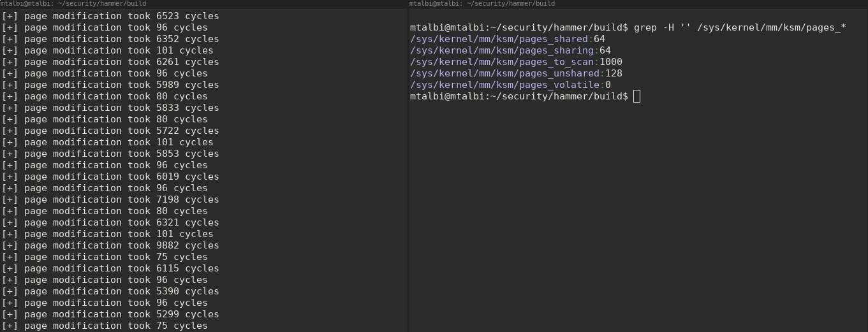This screenshot has width=868, height=332.
Task: Click the line 'took 5390 cycles'
Action: click(110, 291)
